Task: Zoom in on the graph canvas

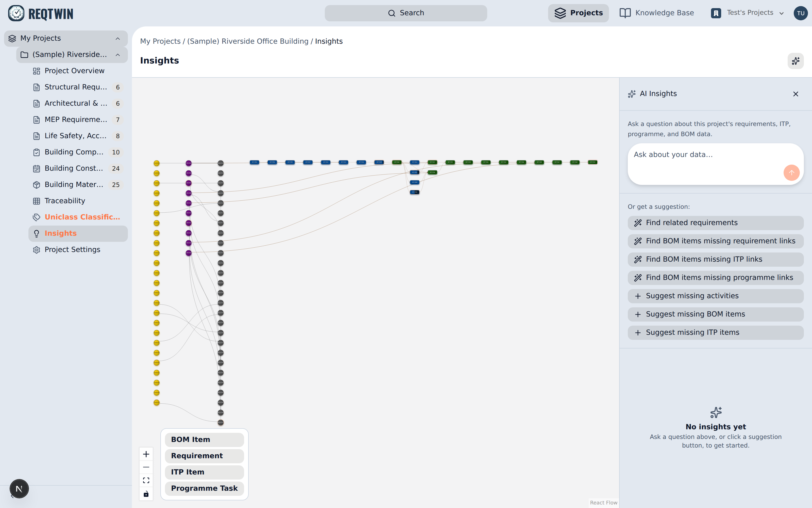Action: [146, 454]
